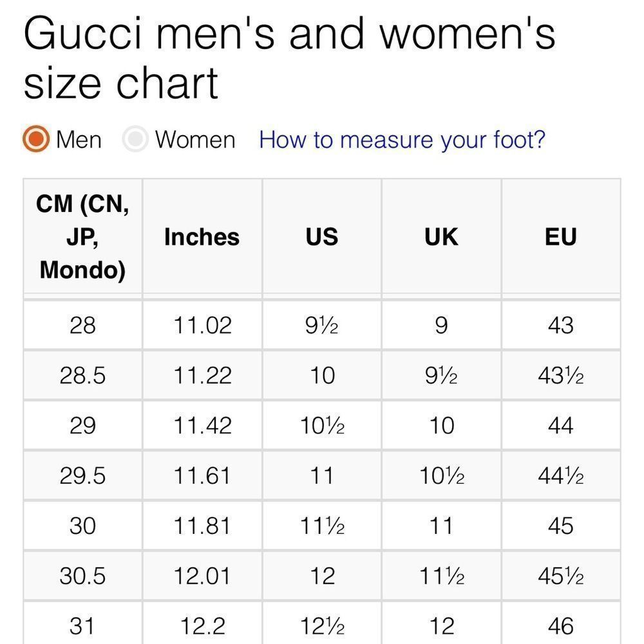The image size is (644, 644).
Task: Click the EU 43½ size cell
Action: (560, 375)
